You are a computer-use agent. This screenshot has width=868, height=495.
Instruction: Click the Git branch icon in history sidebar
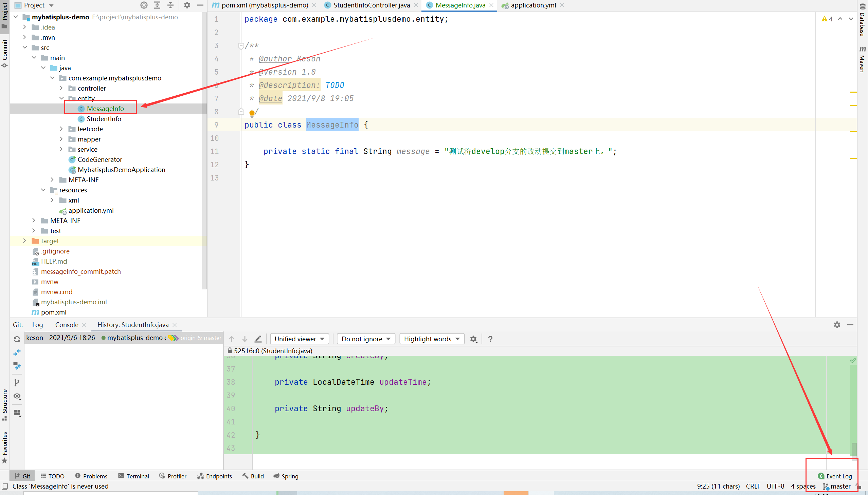17,382
